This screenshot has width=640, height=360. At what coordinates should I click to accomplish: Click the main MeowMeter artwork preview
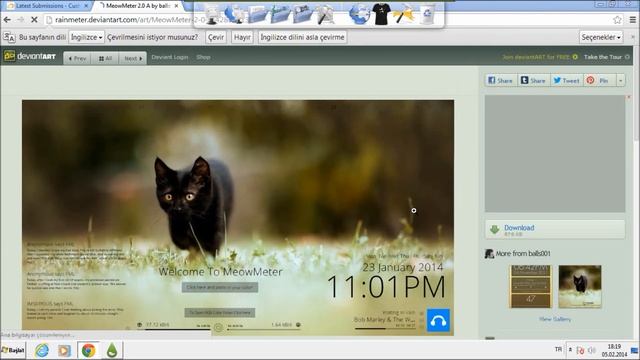pos(238,218)
